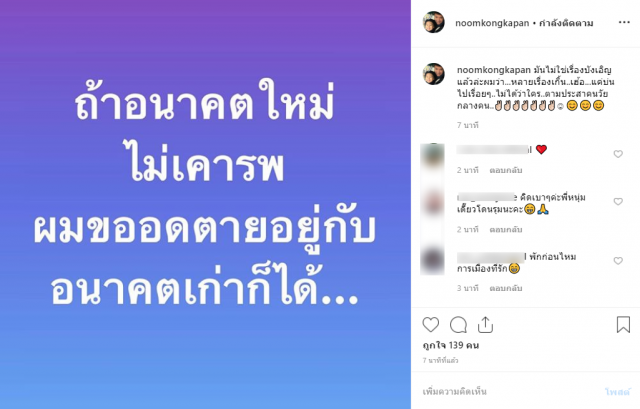The height and width of the screenshot is (409, 640).
Task: Like the first comment with red heart
Action: [x=618, y=154]
